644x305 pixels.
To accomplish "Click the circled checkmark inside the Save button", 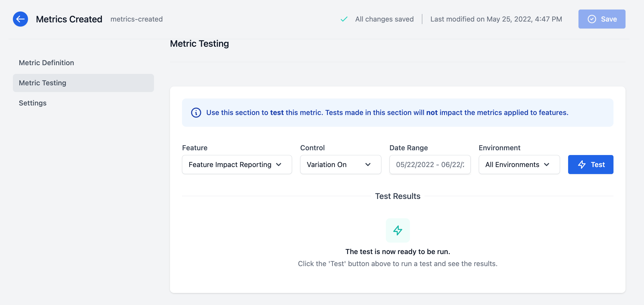I will pos(591,19).
